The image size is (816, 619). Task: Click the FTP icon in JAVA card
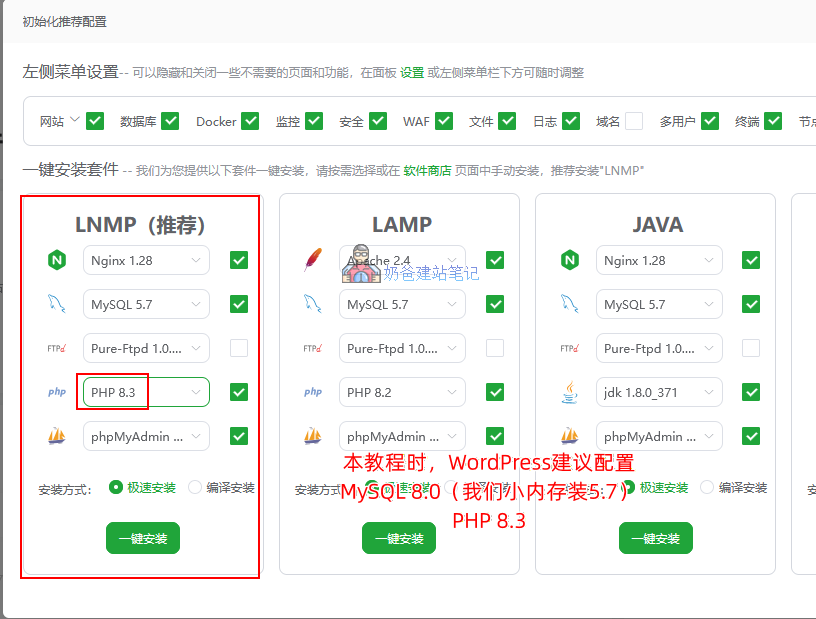point(570,348)
